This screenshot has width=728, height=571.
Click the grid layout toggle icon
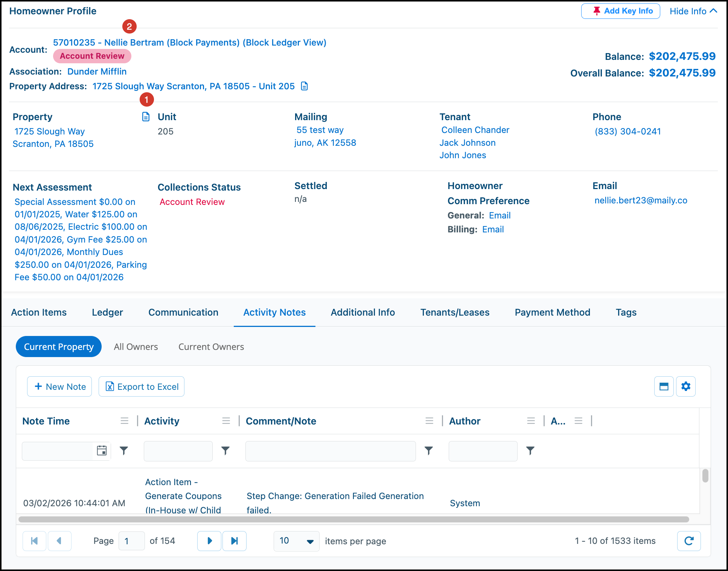tap(664, 386)
